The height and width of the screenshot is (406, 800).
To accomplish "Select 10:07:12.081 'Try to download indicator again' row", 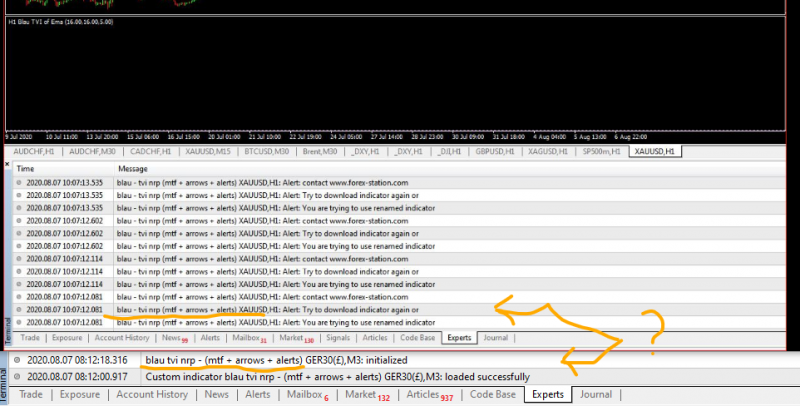I will pyautogui.click(x=399, y=310).
